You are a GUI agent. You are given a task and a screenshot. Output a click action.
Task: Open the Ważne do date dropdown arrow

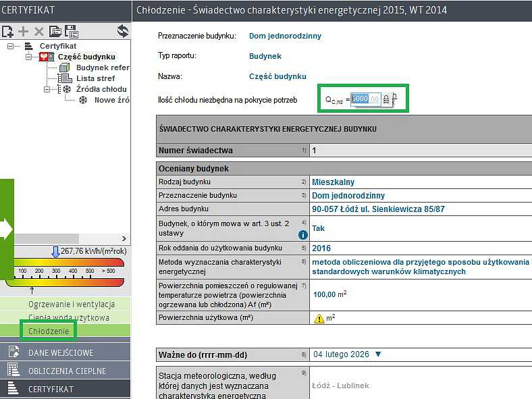pyautogui.click(x=378, y=354)
